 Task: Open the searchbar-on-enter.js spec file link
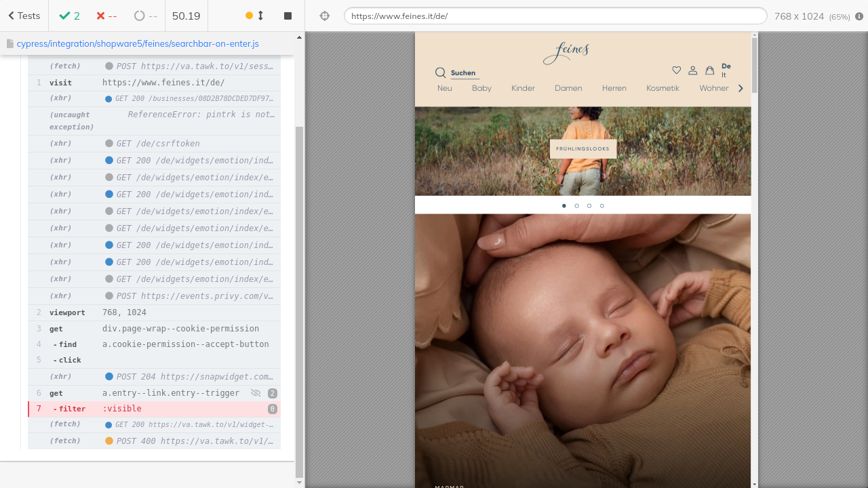(x=138, y=43)
